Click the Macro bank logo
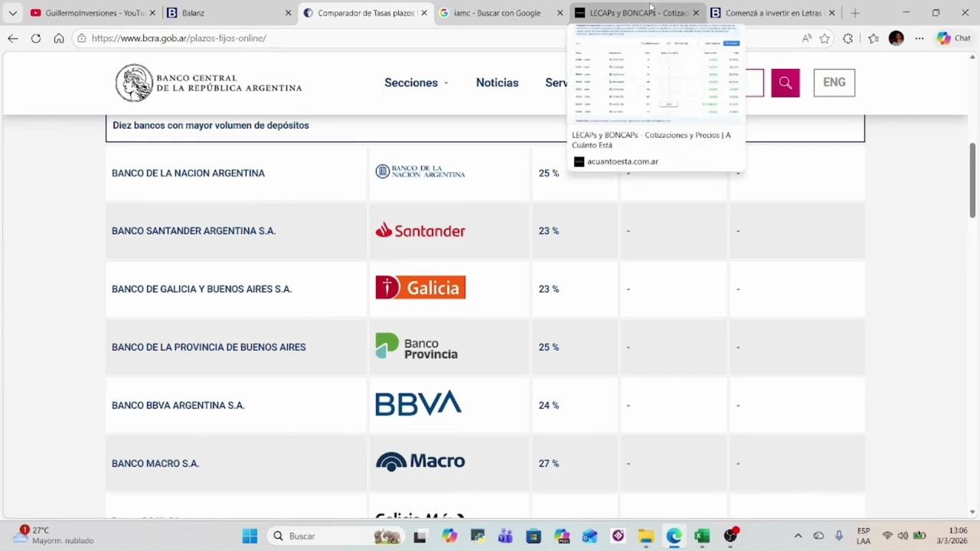This screenshot has width=980, height=551. tap(420, 461)
